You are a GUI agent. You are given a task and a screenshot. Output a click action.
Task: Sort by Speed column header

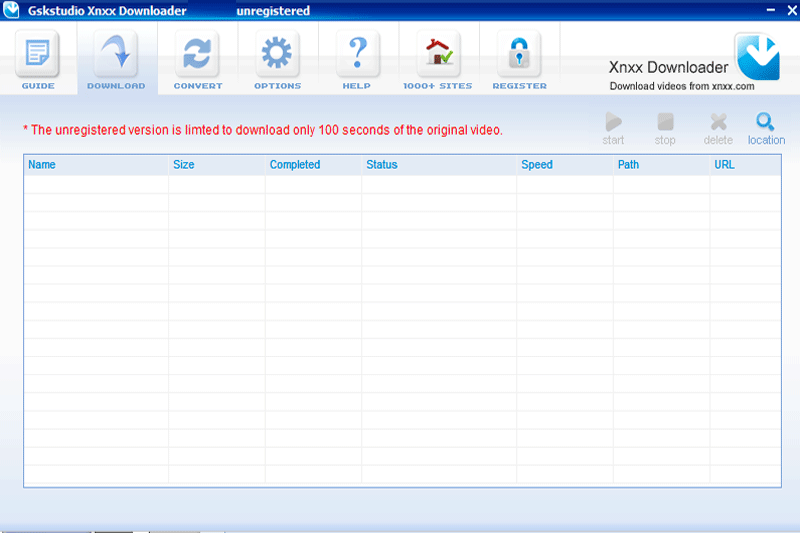click(x=564, y=165)
